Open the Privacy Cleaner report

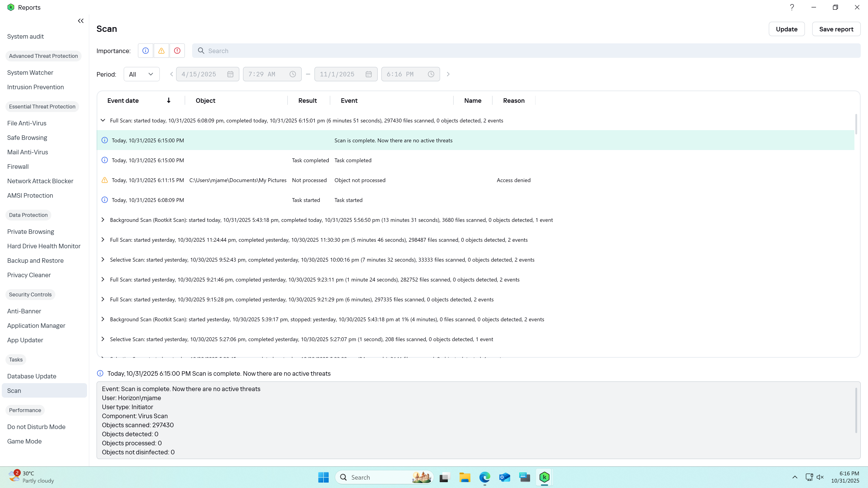[29, 275]
